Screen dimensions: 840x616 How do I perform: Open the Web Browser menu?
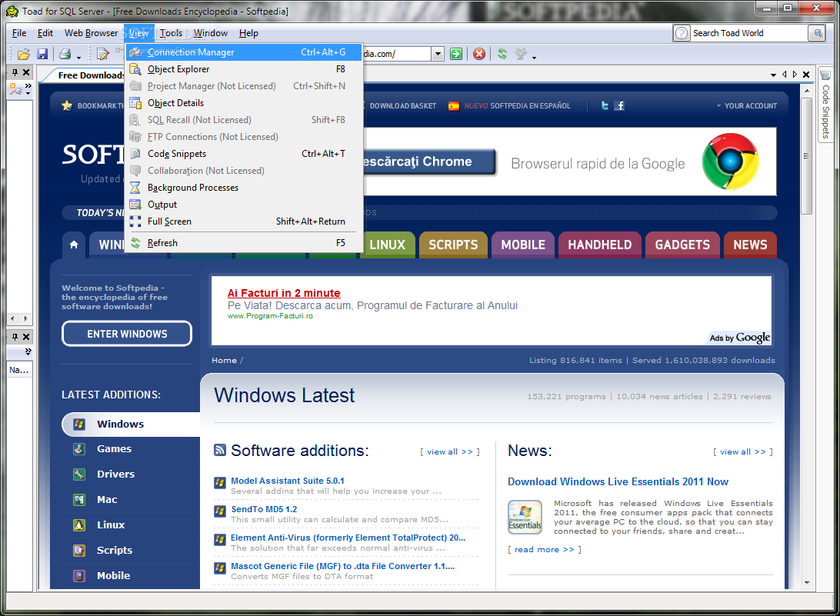point(91,33)
